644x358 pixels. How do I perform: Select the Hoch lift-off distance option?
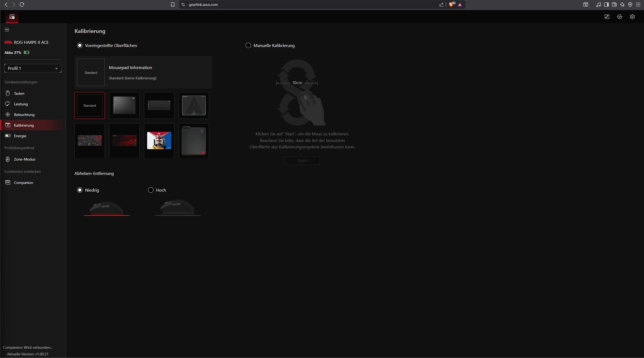click(151, 190)
